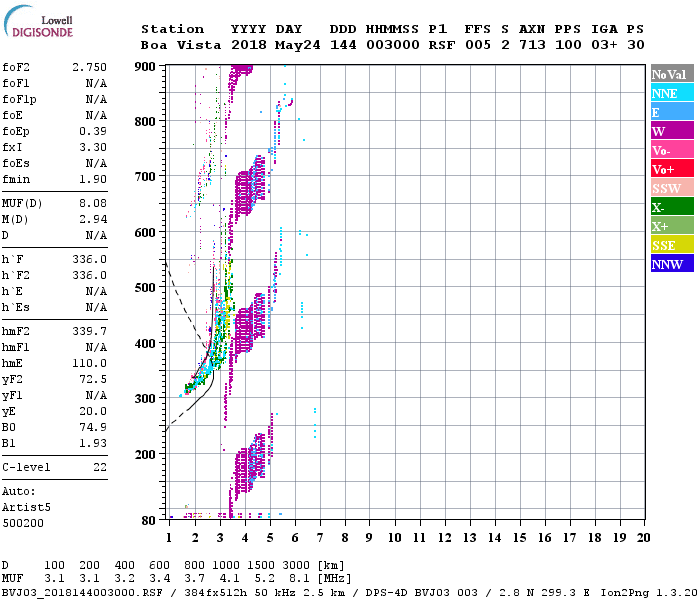Select the Vo+ red legend swatch

click(x=672, y=169)
